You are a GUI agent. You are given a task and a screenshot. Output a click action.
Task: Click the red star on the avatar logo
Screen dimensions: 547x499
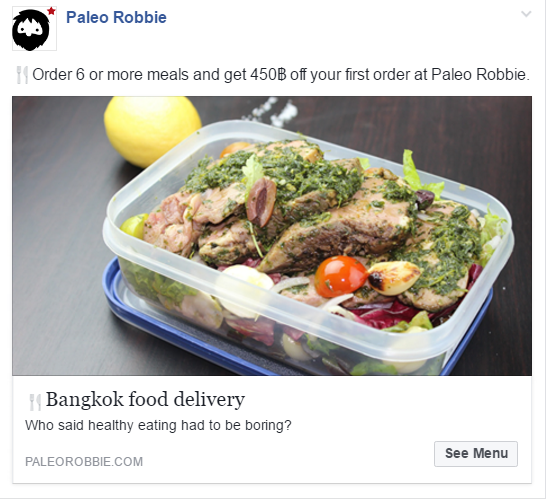point(51,11)
